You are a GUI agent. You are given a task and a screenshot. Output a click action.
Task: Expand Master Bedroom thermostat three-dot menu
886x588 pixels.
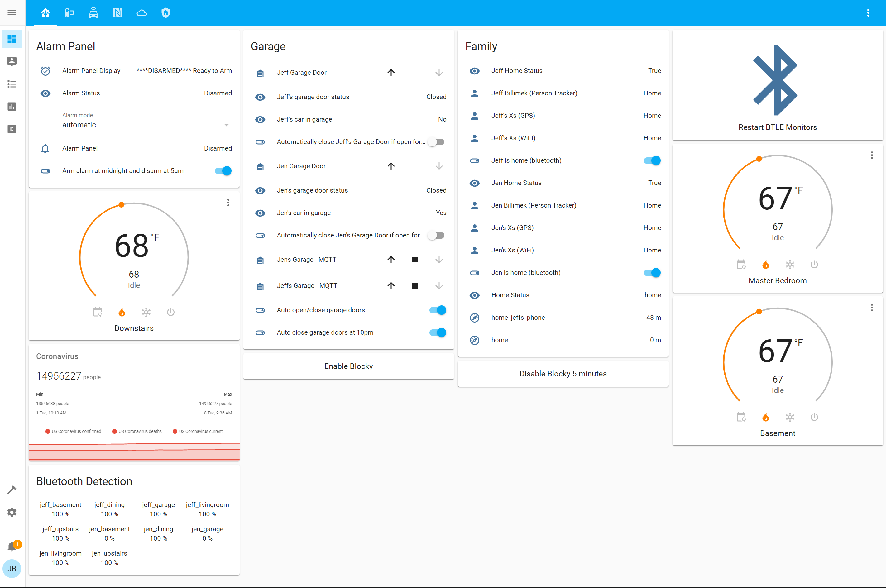click(872, 155)
